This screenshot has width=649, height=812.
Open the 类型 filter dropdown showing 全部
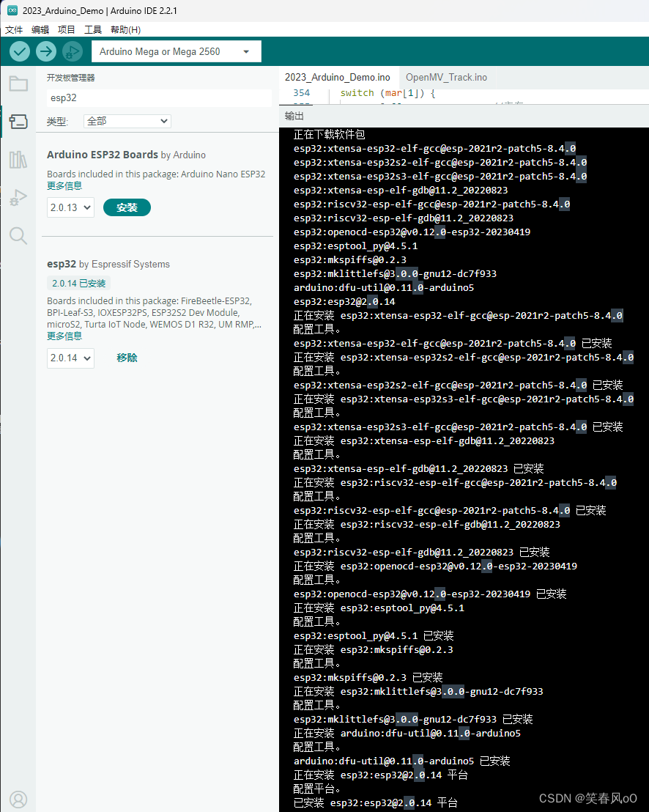pos(127,121)
